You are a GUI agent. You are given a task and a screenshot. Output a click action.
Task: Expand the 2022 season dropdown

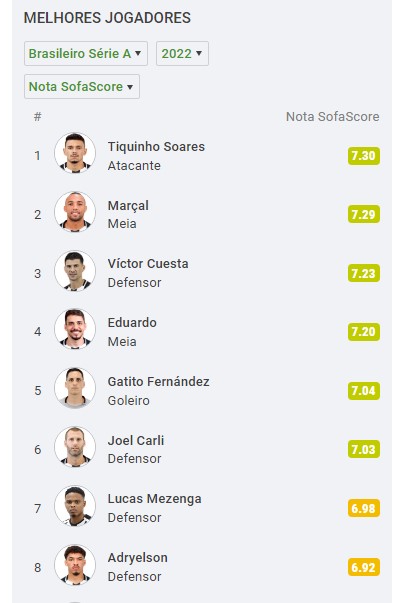point(182,53)
